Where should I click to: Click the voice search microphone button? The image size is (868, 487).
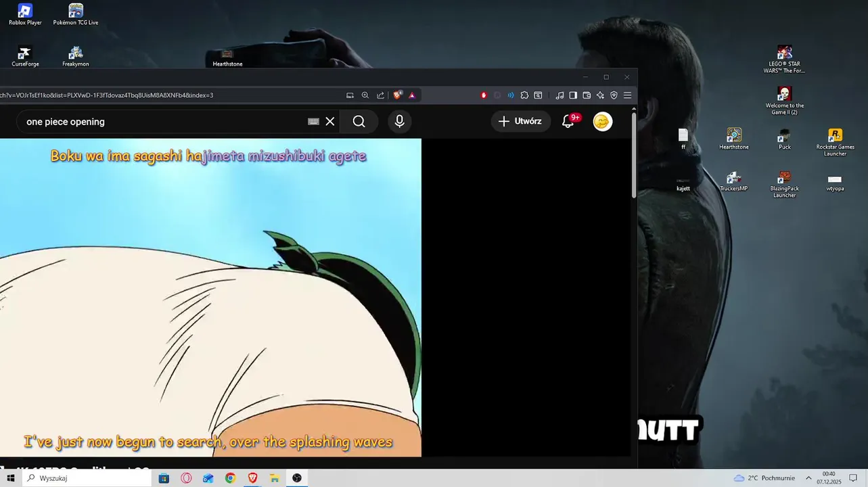[400, 122]
